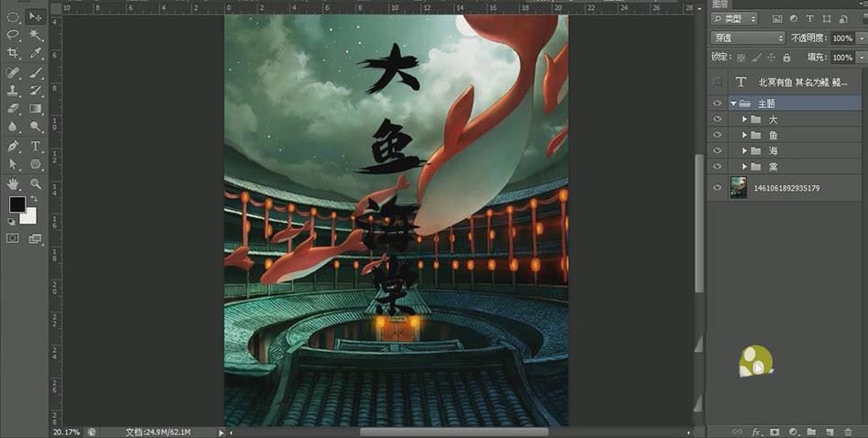Select the Lasso tool

pyautogui.click(x=13, y=35)
